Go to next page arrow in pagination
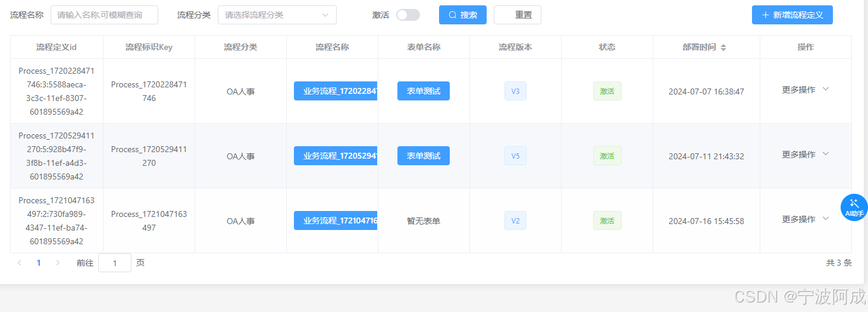Image resolution: width=868 pixels, height=312 pixels. pyautogui.click(x=58, y=263)
